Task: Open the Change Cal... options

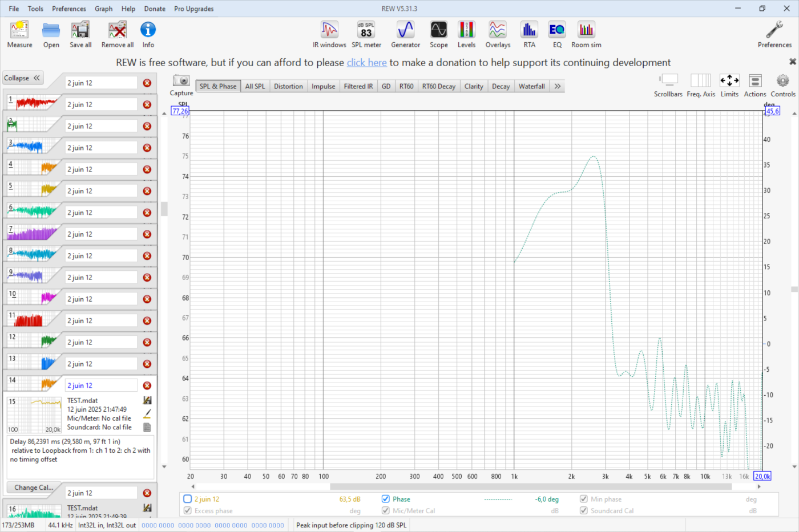Action: (x=34, y=488)
